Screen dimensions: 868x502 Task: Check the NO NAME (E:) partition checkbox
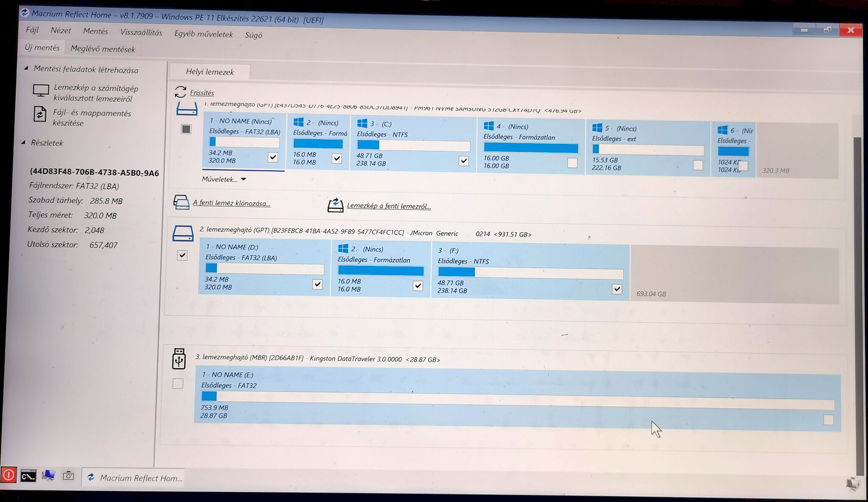828,420
